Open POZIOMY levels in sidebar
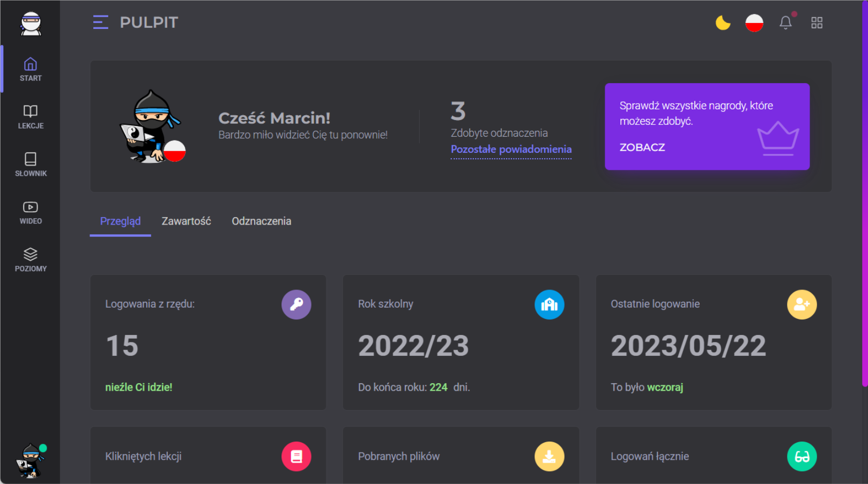This screenshot has width=868, height=484. [x=31, y=260]
